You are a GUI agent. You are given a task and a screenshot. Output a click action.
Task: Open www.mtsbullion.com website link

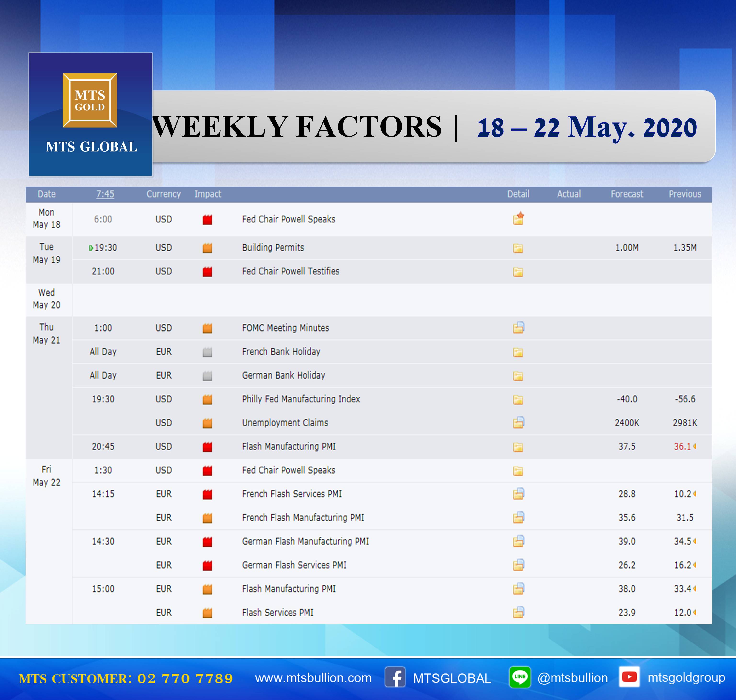[x=313, y=678]
